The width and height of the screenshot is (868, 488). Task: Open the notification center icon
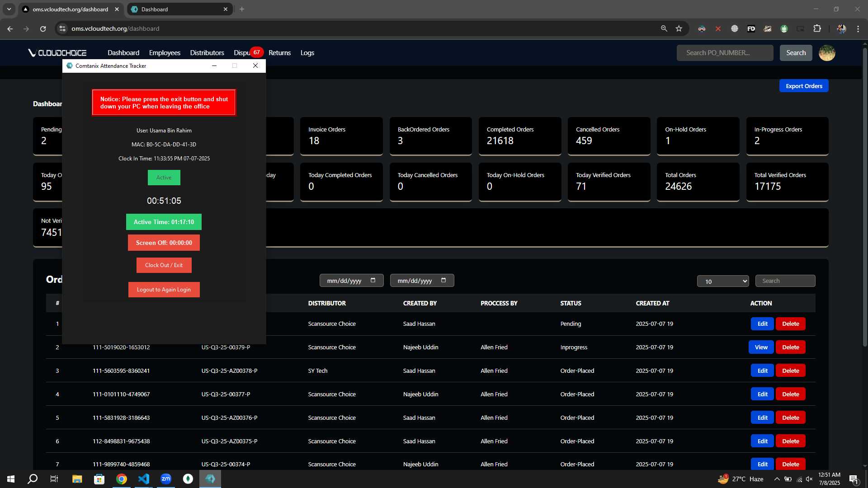(854, 479)
